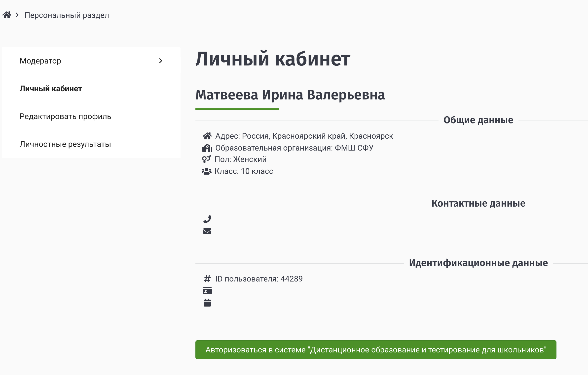This screenshot has width=588, height=375.
Task: Open Личностные результаты section
Action: click(x=65, y=144)
